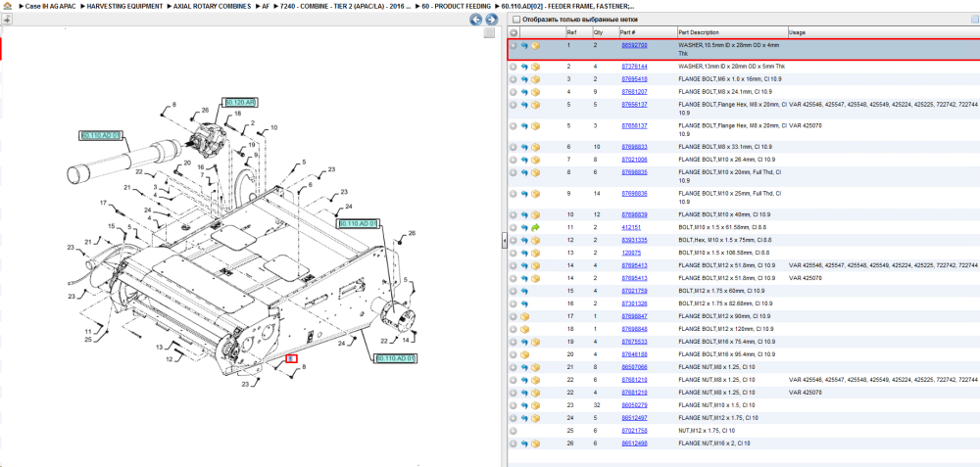Sort by Part Description column header
Viewport: 980px width, 467px height.
pyautogui.click(x=698, y=32)
